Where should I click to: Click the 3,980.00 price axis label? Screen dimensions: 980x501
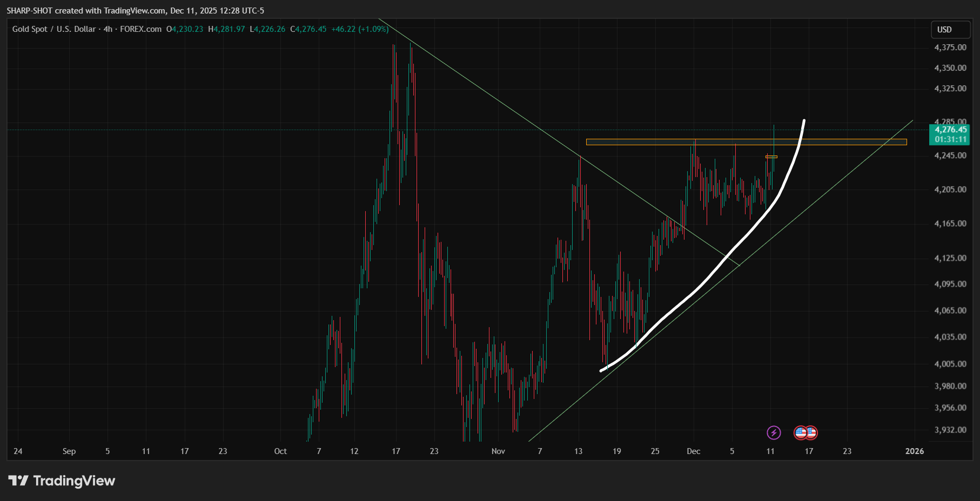click(x=950, y=386)
